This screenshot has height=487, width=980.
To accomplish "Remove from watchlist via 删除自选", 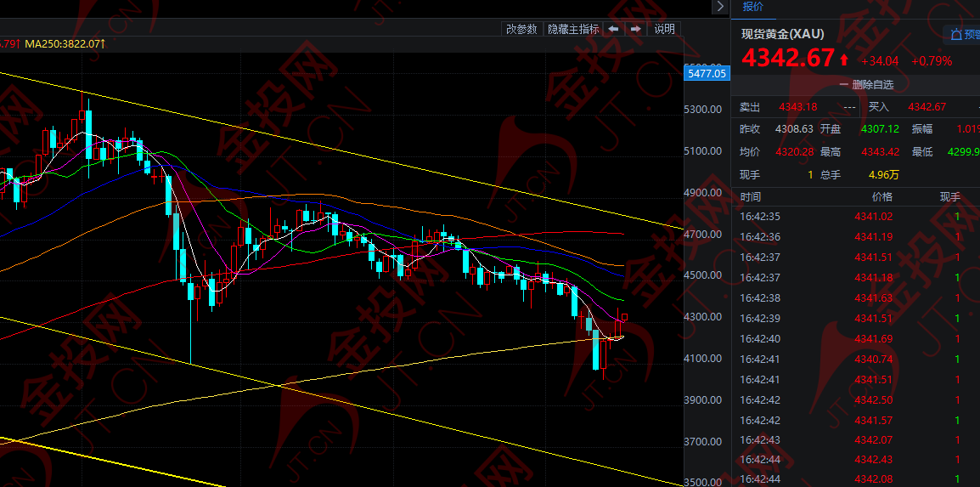I will (866, 84).
